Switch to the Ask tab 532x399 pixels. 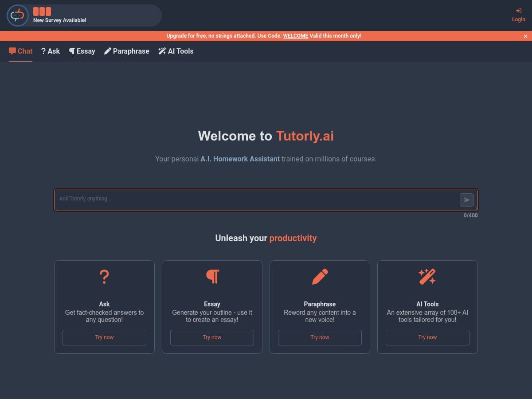[x=51, y=51]
